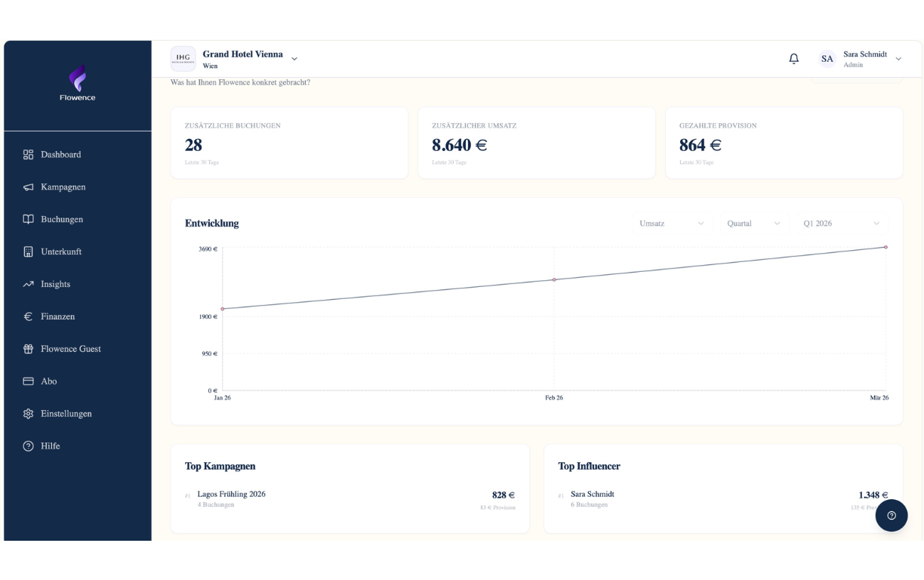Open the Sara Schmidt account chevron
The width and height of the screenshot is (924, 580).
[898, 59]
